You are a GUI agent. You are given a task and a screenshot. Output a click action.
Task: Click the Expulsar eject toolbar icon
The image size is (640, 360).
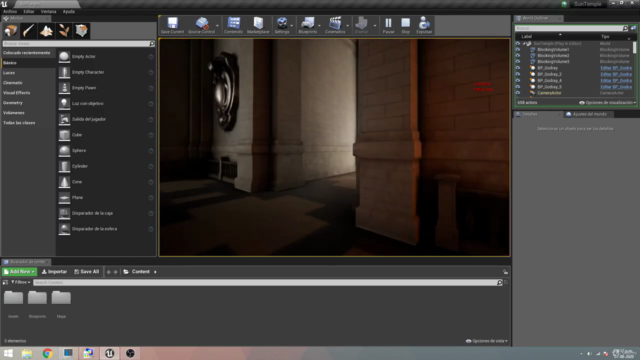[x=424, y=25]
